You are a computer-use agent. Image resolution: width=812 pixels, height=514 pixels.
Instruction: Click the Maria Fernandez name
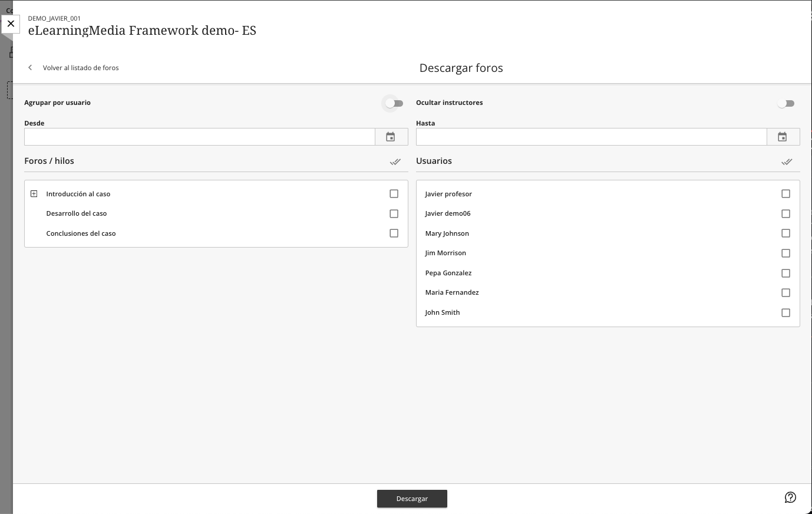452,292
